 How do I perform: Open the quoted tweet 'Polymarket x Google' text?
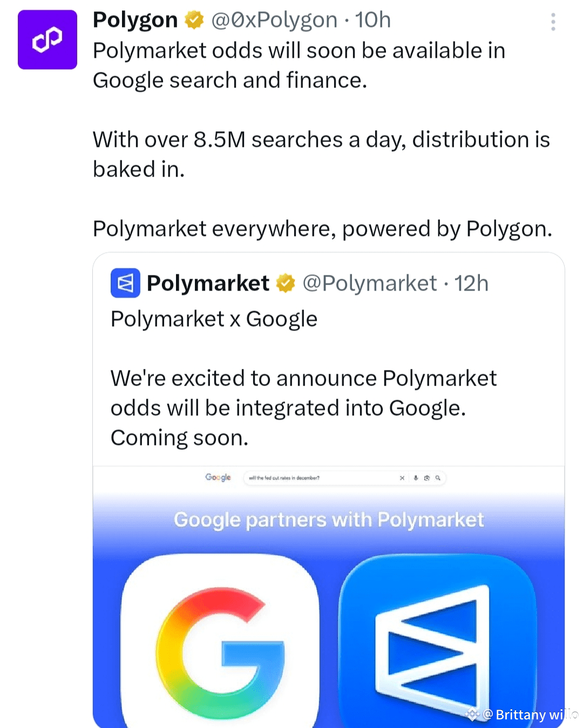click(x=214, y=319)
